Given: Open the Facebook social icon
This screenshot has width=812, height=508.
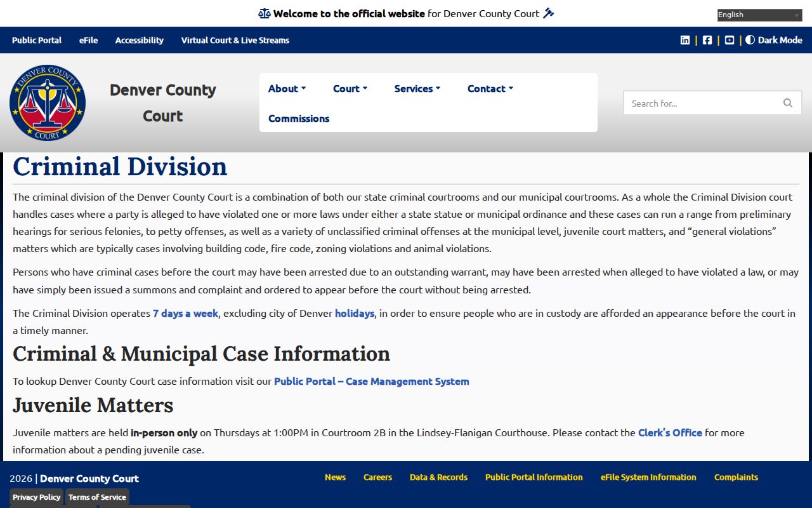Looking at the screenshot, I should (707, 40).
